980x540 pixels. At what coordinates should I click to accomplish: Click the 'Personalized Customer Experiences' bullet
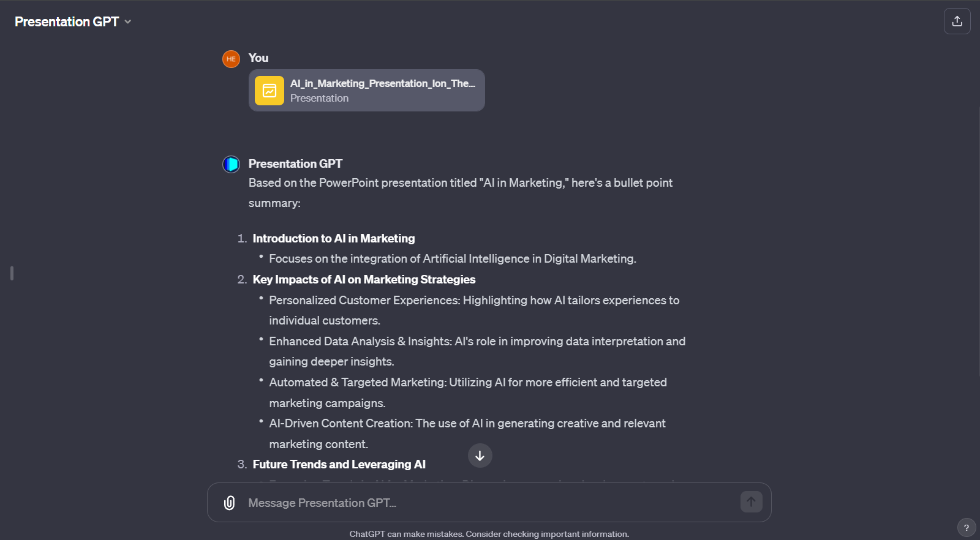[x=474, y=310]
